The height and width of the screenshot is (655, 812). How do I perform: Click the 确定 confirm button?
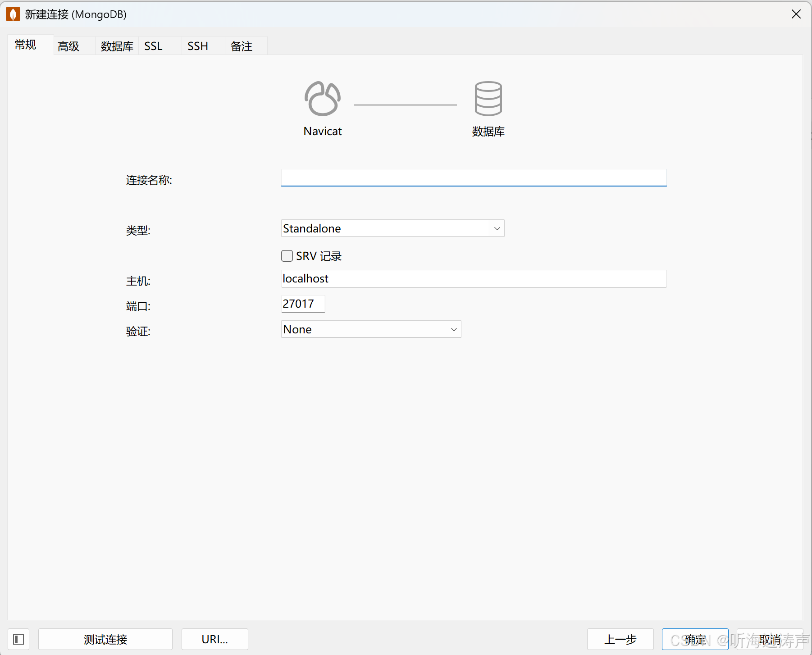coord(694,639)
